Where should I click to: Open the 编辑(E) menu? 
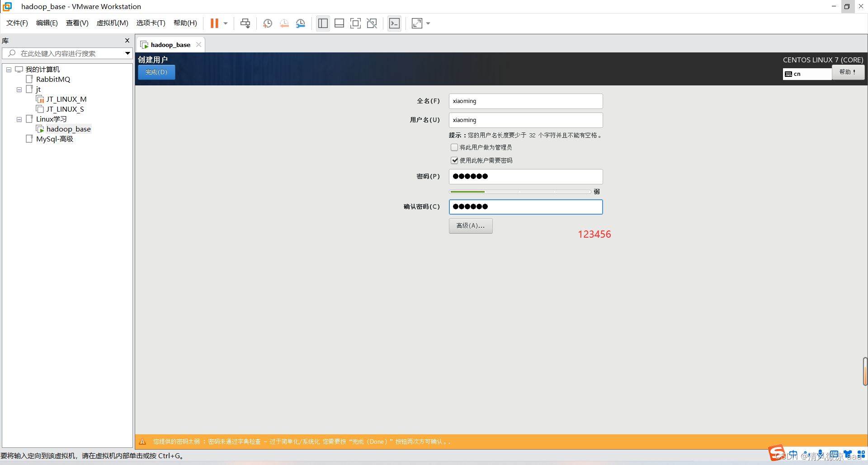click(47, 23)
